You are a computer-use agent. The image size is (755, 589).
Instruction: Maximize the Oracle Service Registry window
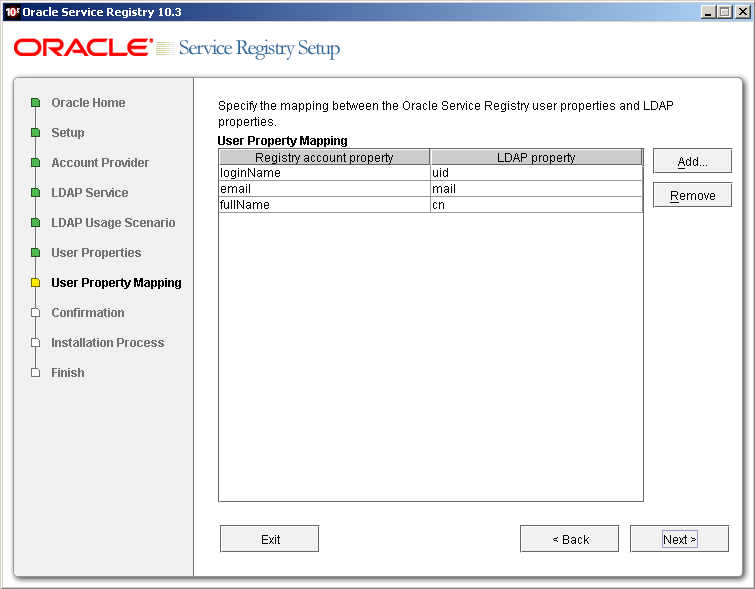725,12
